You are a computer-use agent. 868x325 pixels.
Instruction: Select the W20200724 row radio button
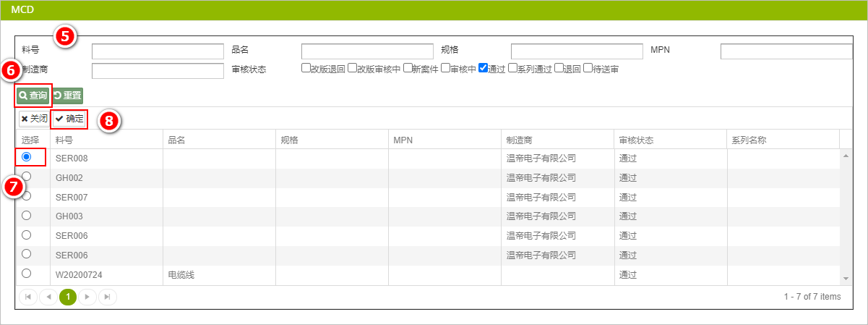27,274
